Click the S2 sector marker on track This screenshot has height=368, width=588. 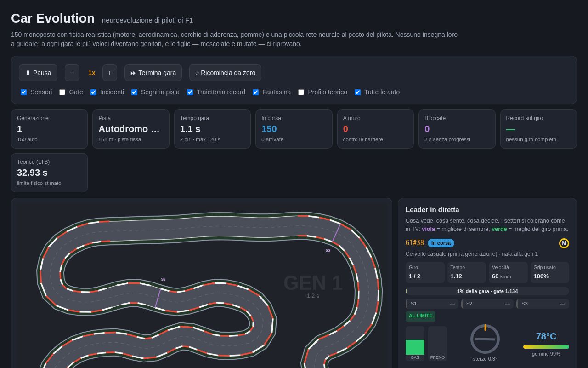tap(328, 251)
